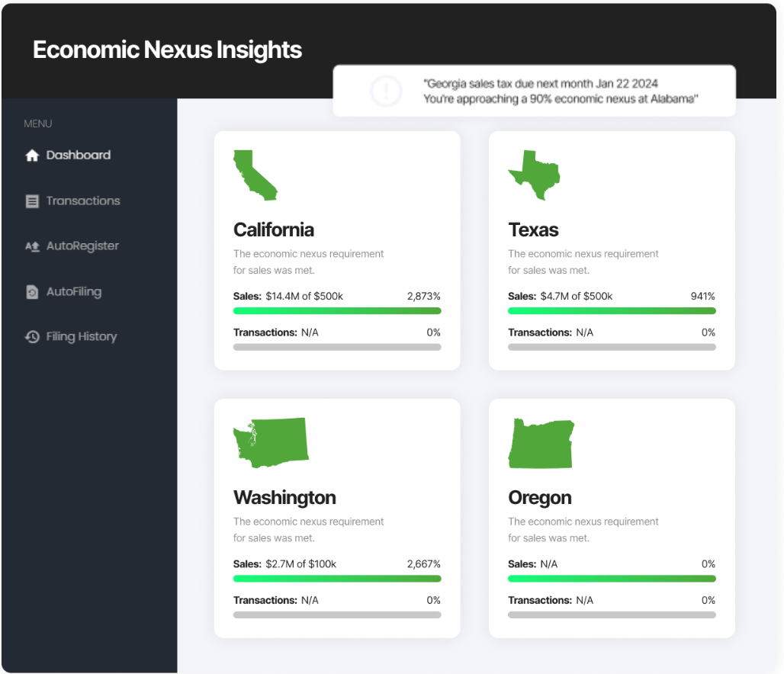Click the Transactions list icon
Viewport: 784px width, 674px height.
pyautogui.click(x=32, y=201)
